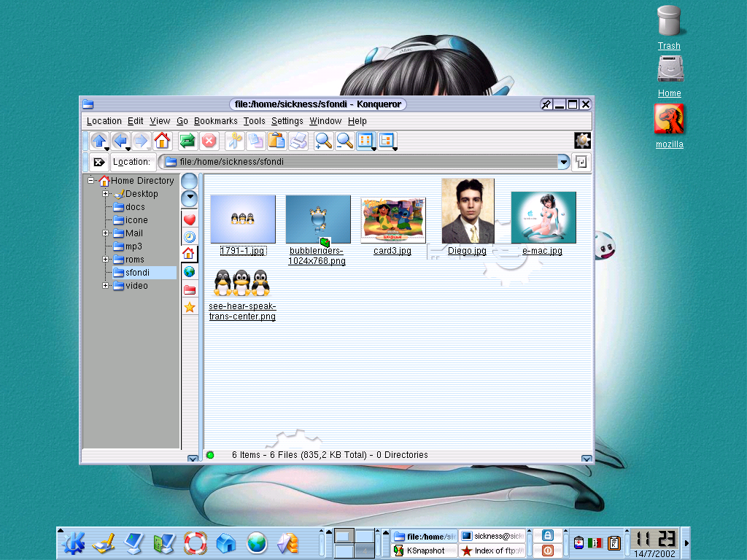Click the Paste clipboard icon
747x560 pixels.
[276, 141]
